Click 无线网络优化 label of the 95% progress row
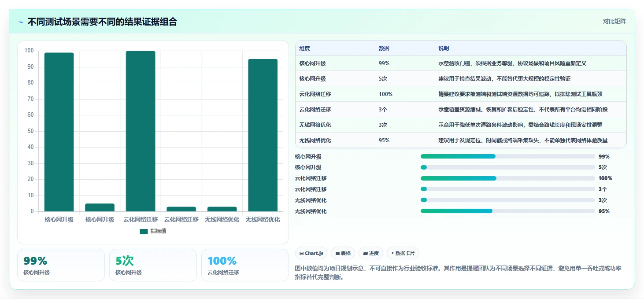 (311, 211)
